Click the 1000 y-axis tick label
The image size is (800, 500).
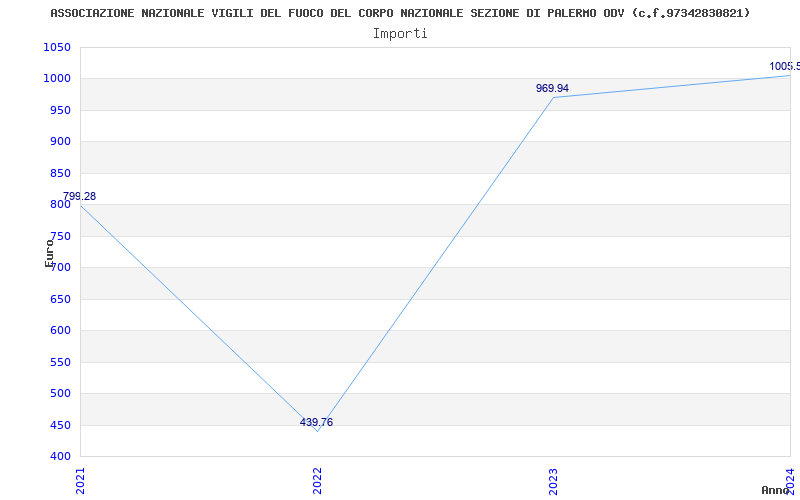pyautogui.click(x=57, y=79)
